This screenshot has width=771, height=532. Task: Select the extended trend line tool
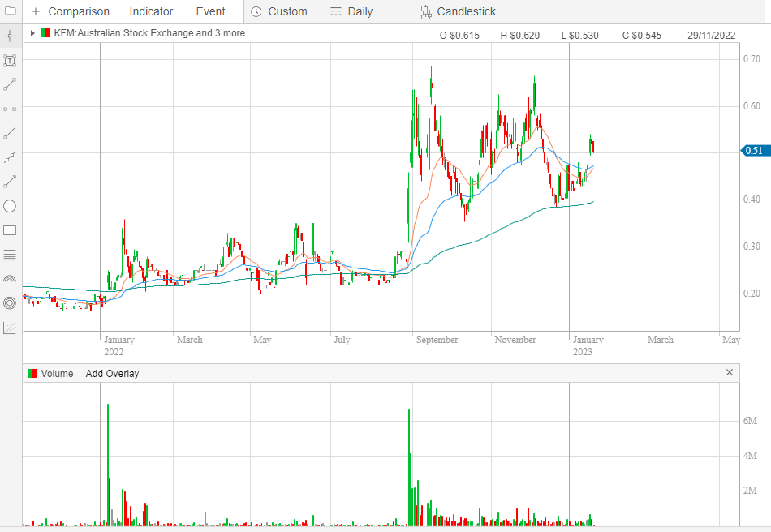(x=10, y=157)
